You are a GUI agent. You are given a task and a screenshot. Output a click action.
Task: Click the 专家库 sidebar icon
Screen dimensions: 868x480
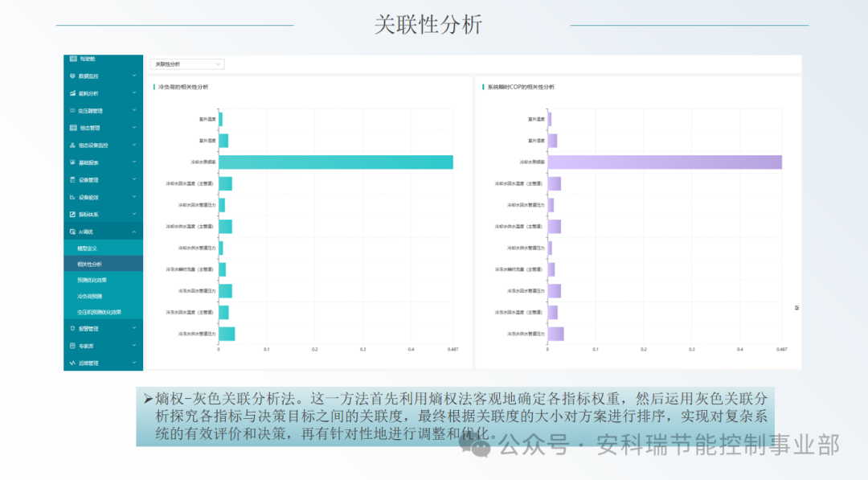coord(72,346)
